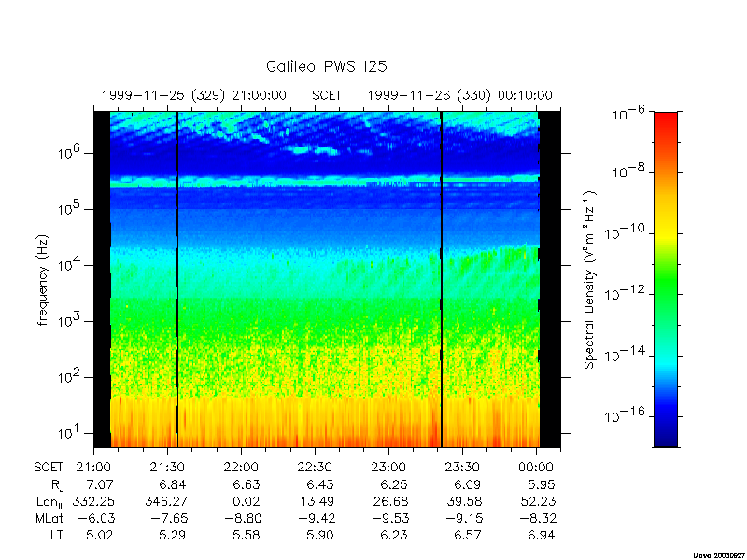The image size is (747, 560).
Task: Click the LT value '5.02'
Action: [x=99, y=535]
